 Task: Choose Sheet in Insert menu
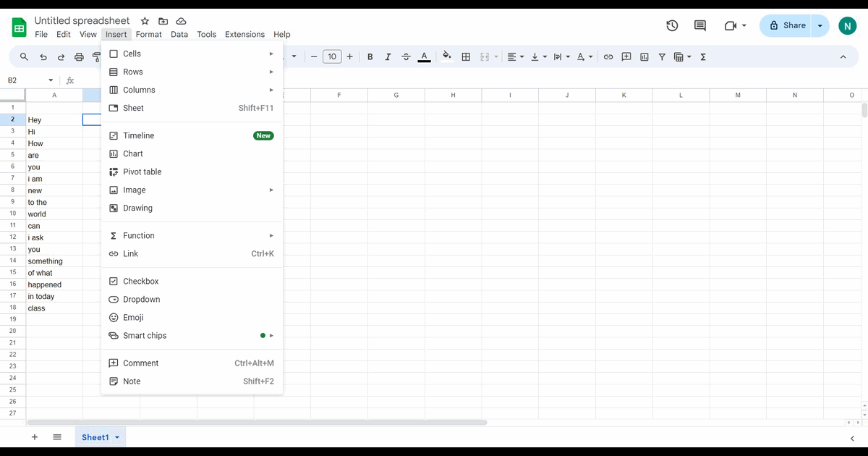click(192, 108)
